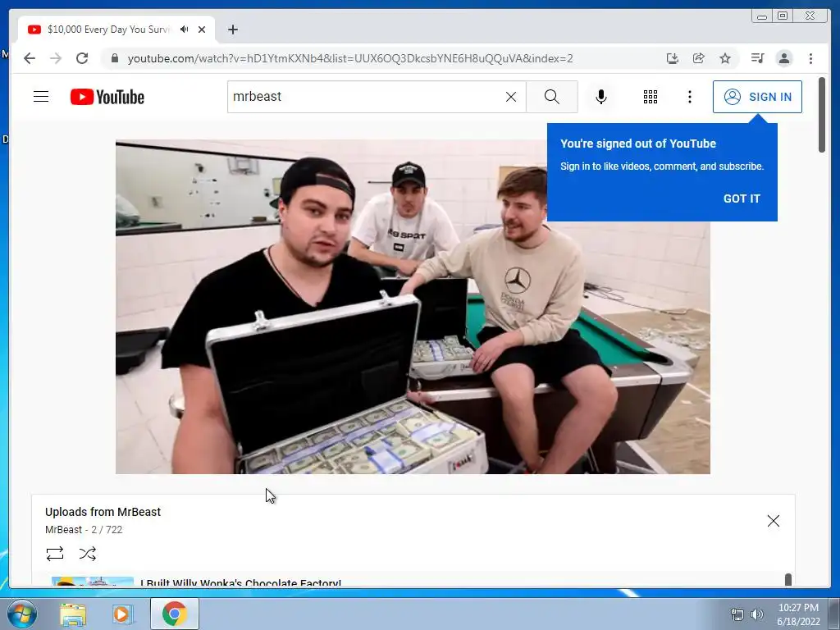The height and width of the screenshot is (630, 840).
Task: Click the Chrome taskbar button
Action: coord(174,614)
